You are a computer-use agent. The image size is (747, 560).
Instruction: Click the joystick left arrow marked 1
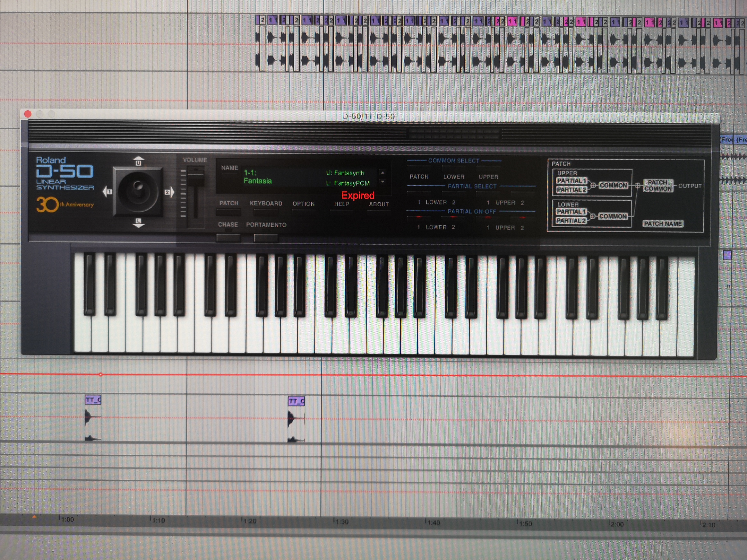[x=107, y=192]
